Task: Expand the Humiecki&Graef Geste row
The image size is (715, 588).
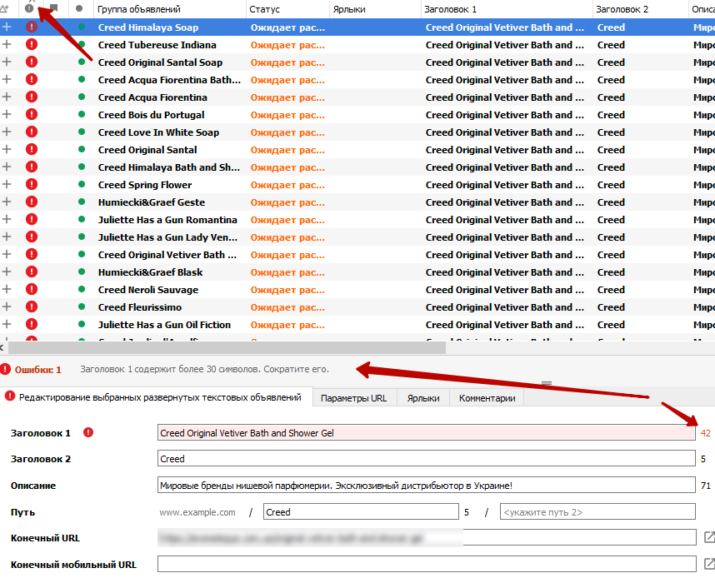Action: (7, 202)
